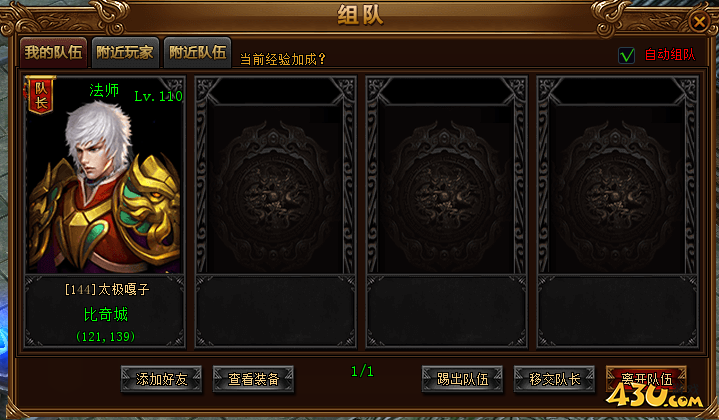Click the red 离开队伍 button

[x=646, y=379]
